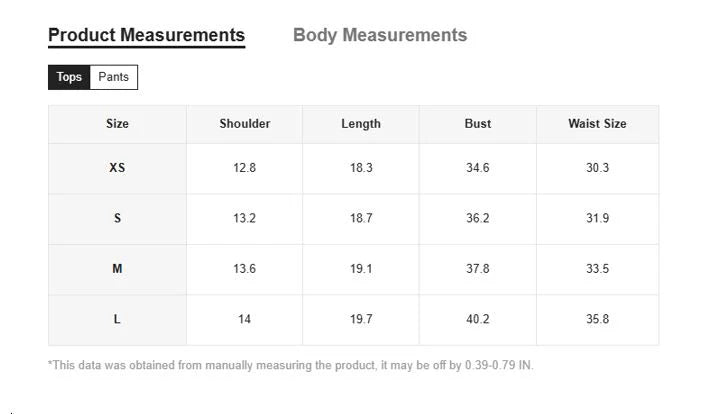Viewport: 712px width, 414px height.
Task: Click the Size column header
Action: click(117, 124)
